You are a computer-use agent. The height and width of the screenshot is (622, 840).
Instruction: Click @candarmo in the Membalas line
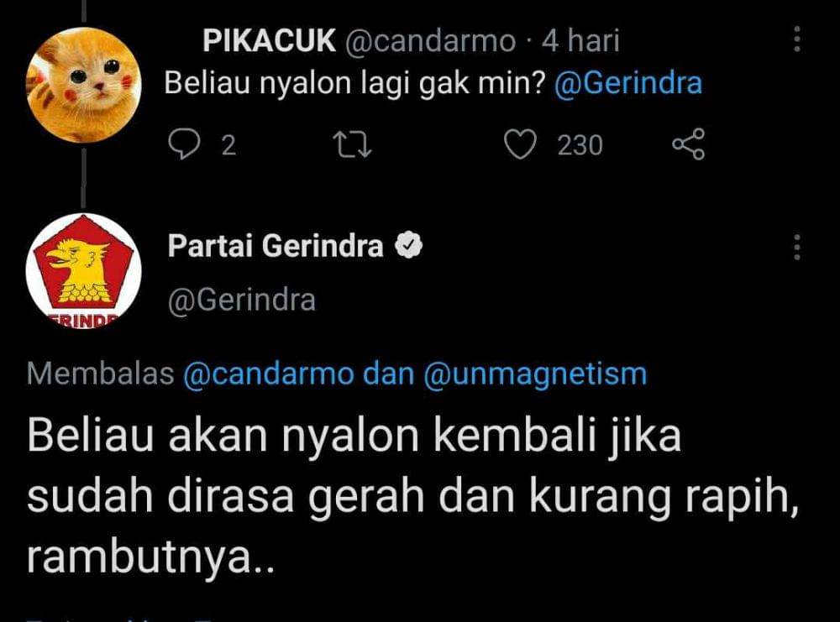pos(268,374)
